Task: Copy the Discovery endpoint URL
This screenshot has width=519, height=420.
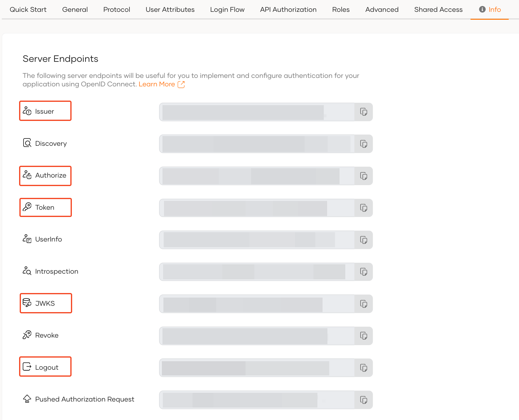Action: tap(363, 144)
